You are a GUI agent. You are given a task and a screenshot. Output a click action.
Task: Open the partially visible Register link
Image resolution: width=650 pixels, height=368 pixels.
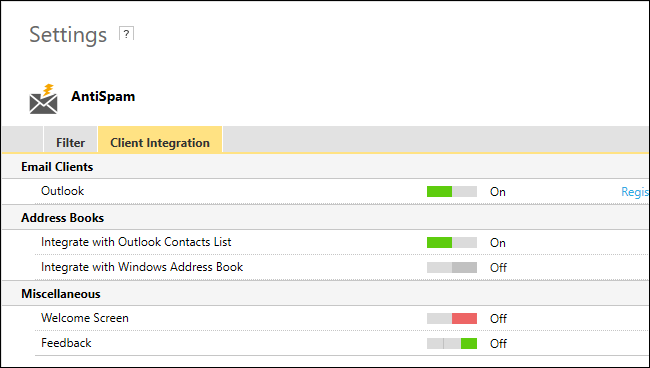(x=635, y=192)
